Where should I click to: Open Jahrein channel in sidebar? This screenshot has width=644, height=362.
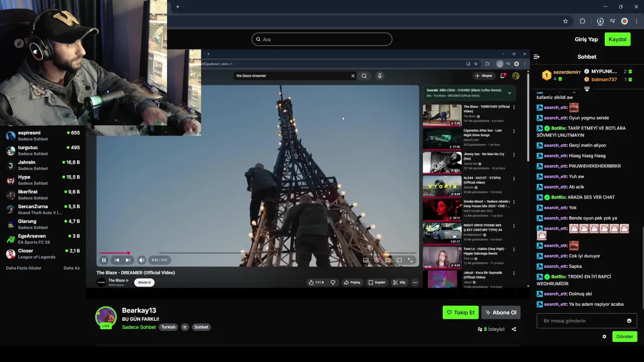click(x=43, y=165)
